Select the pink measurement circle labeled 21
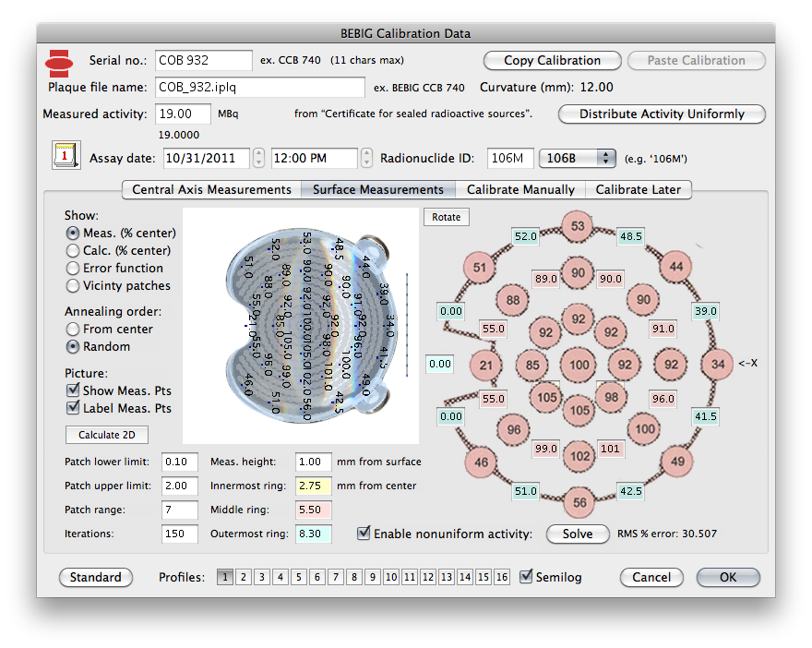812x648 pixels. pyautogui.click(x=485, y=366)
